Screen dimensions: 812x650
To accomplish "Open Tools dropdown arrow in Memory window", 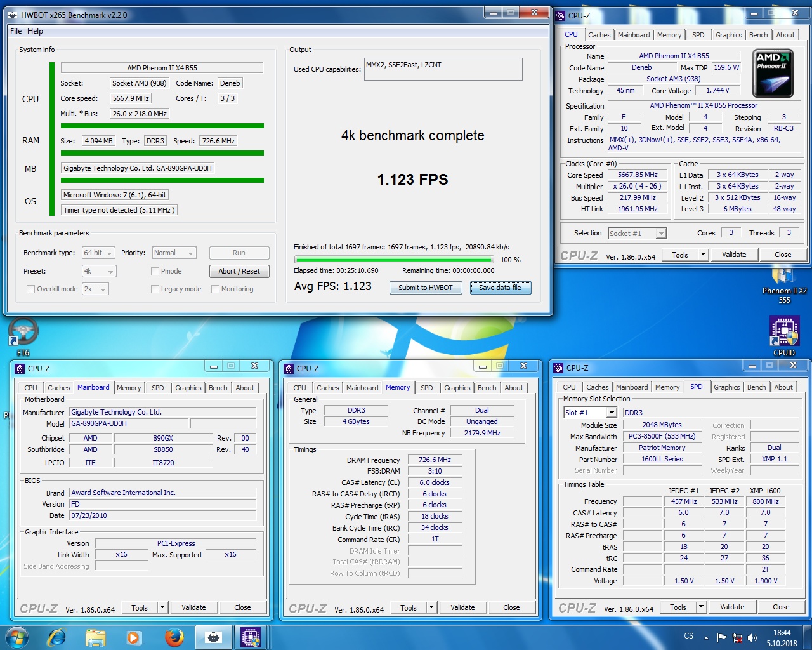I will click(431, 607).
